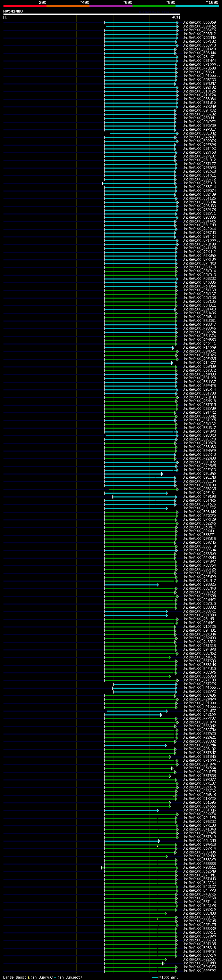Click the cyan ~100% identity legend segment

[197, 6]
